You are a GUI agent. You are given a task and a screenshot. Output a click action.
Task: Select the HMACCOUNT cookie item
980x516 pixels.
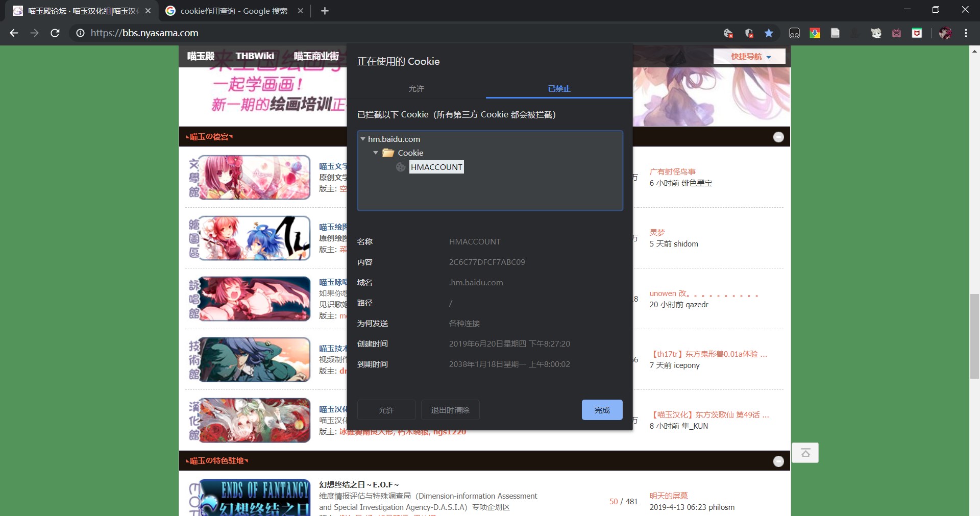436,167
